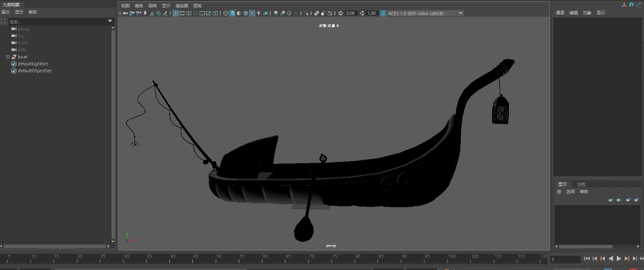Select defaultObjectSet in outliner
The width and height of the screenshot is (644, 270).
click(x=34, y=71)
